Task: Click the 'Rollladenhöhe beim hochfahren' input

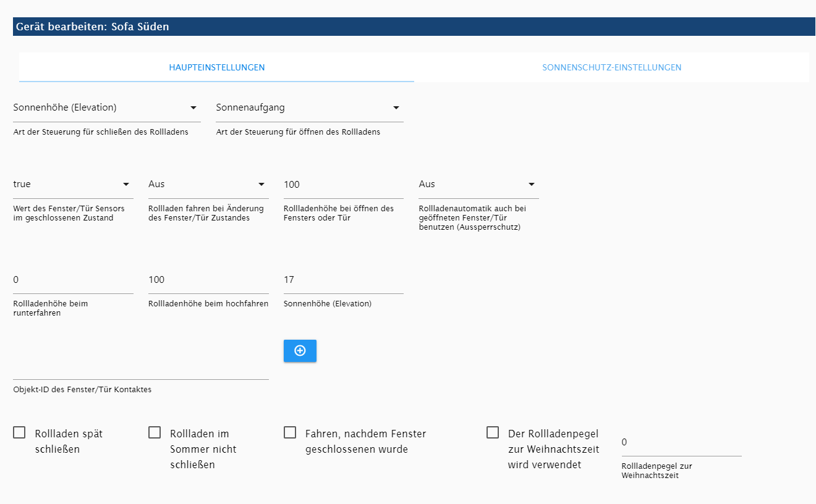Action: pos(208,280)
